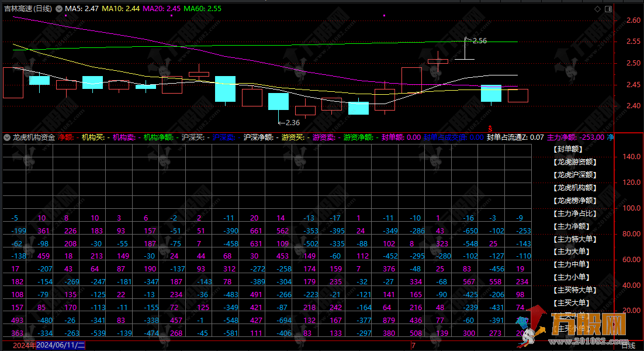The width and height of the screenshot is (644, 351).
Task: Click the MA10: 2.44 label
Action: tap(121, 9)
